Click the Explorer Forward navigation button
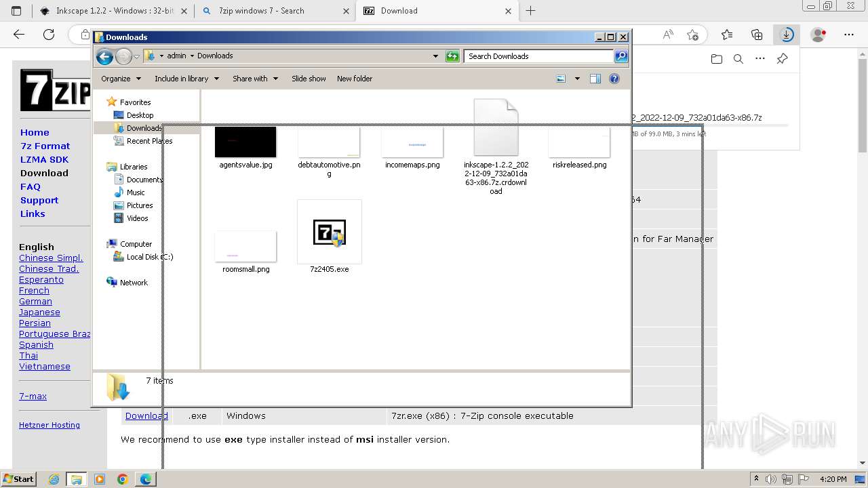The image size is (868, 488). click(123, 56)
